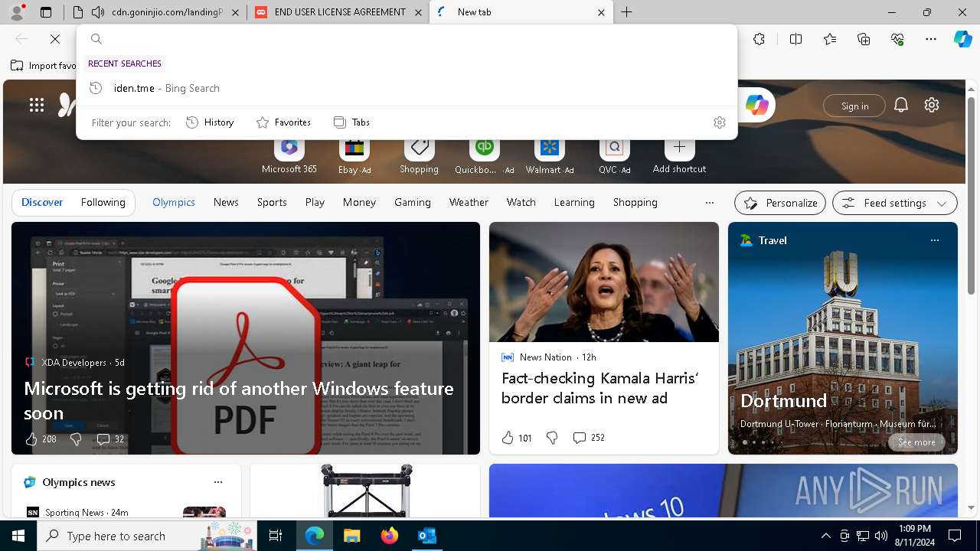
Task: Open Task View on taskbar
Action: 276,536
